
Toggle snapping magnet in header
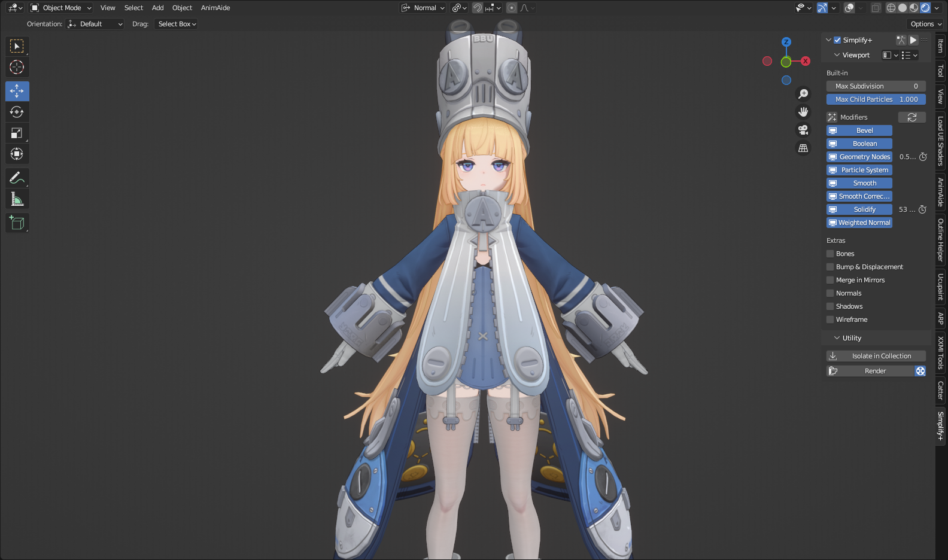pos(478,8)
